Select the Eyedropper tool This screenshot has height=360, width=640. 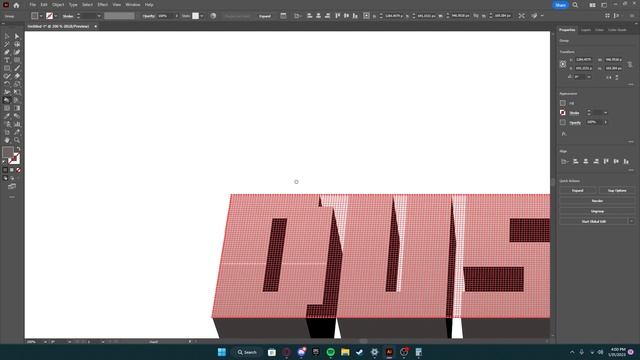point(7,116)
